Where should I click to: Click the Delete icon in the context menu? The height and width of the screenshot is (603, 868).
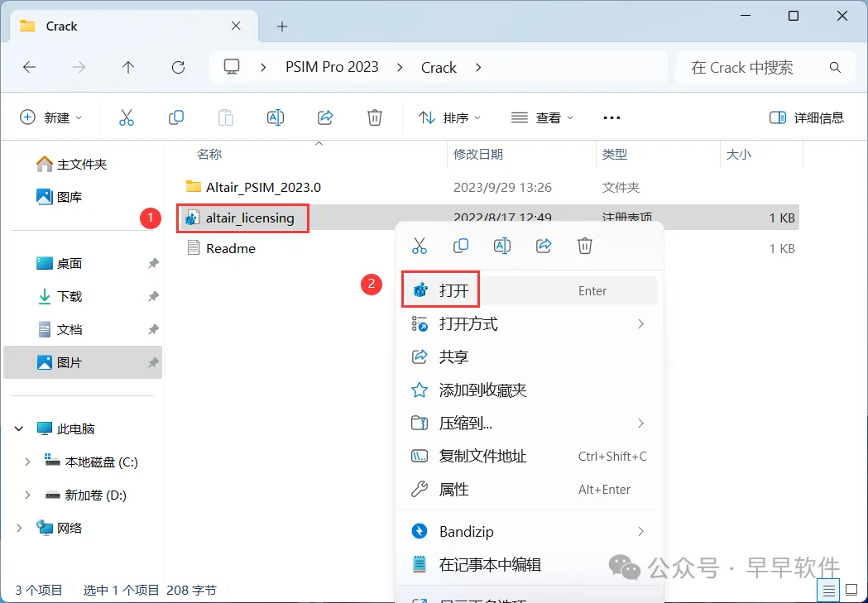click(x=584, y=246)
